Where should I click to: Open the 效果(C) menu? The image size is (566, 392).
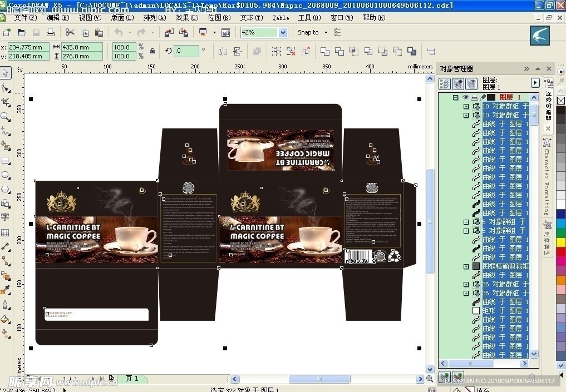[x=186, y=18]
